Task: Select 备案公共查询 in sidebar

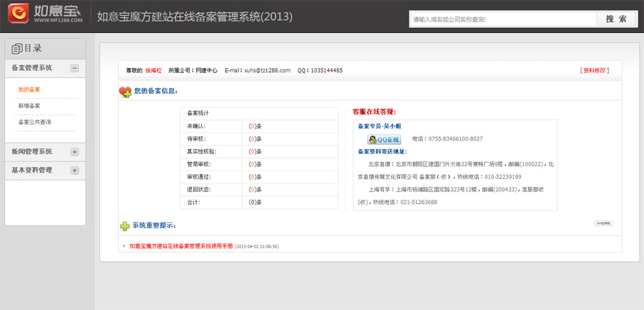Action: [34, 122]
